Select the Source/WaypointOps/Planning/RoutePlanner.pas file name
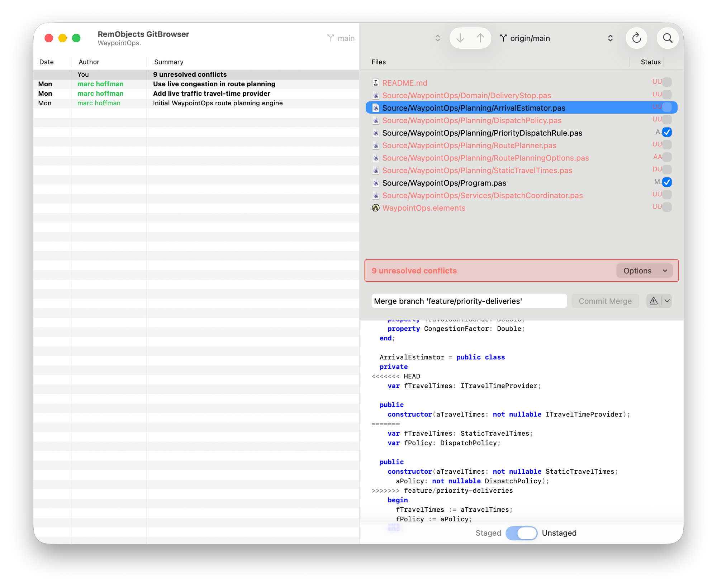This screenshot has height=588, width=717. pos(469,145)
